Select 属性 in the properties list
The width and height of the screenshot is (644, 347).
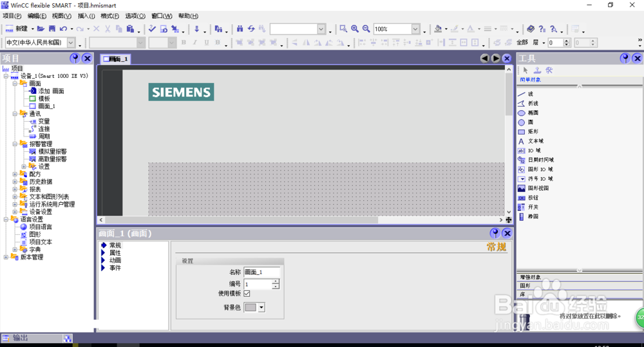click(x=115, y=252)
